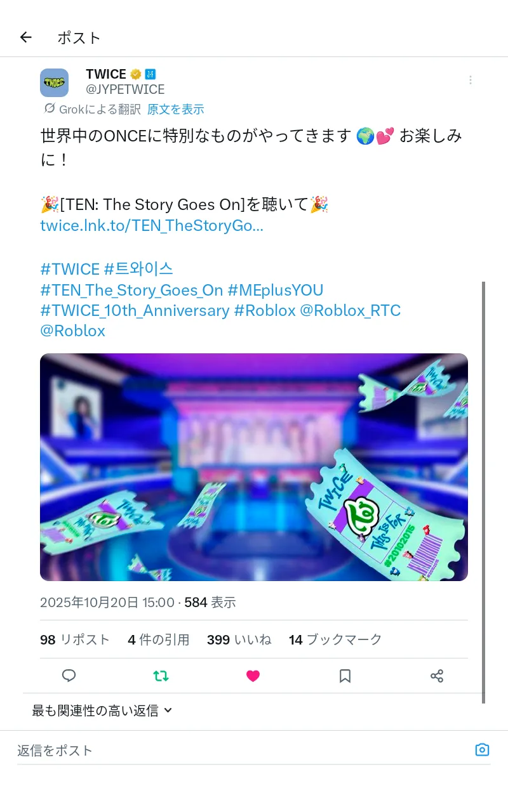This screenshot has height=812, width=508.
Task: Open the twice.lnk.to link
Action: [152, 226]
